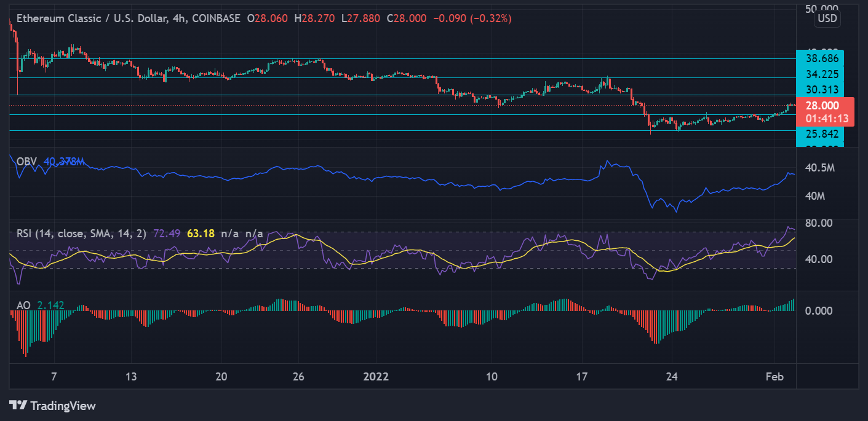Click the AO value 2.142
The width and height of the screenshot is (868, 421).
point(50,305)
